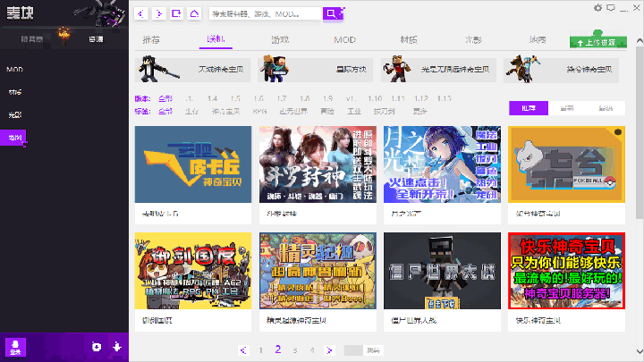Switch to the 推荐 tab

point(151,40)
